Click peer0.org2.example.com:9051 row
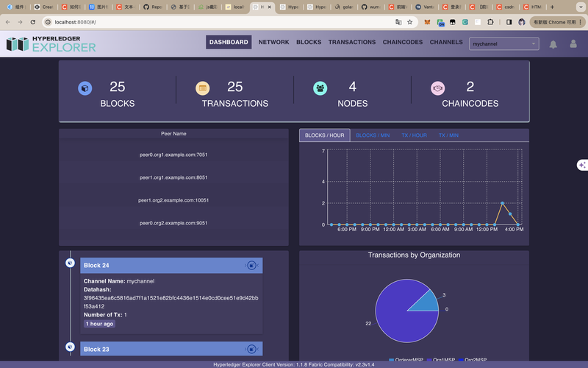588x368 pixels. pos(173,223)
